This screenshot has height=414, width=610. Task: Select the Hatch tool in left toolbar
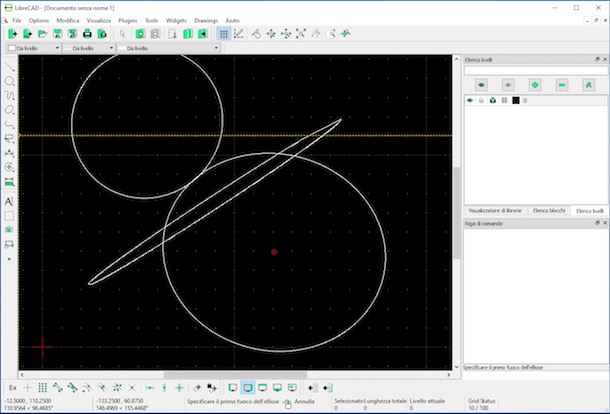[x=9, y=216]
